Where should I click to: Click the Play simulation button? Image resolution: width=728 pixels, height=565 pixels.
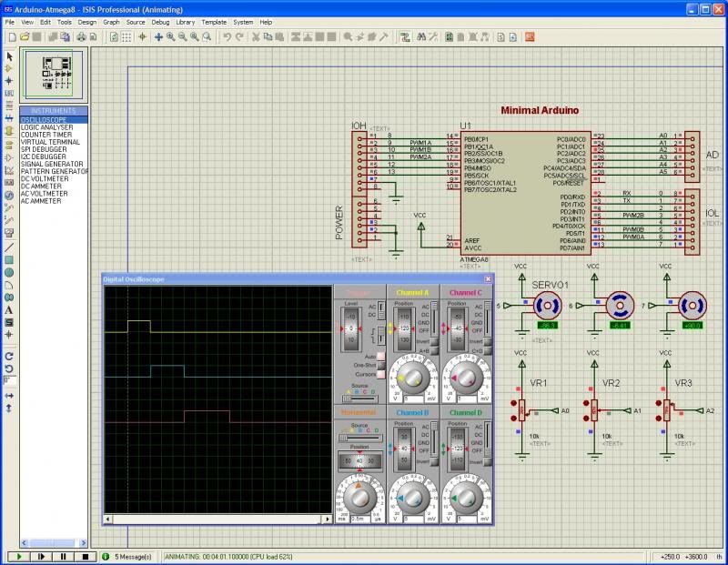coord(19,556)
